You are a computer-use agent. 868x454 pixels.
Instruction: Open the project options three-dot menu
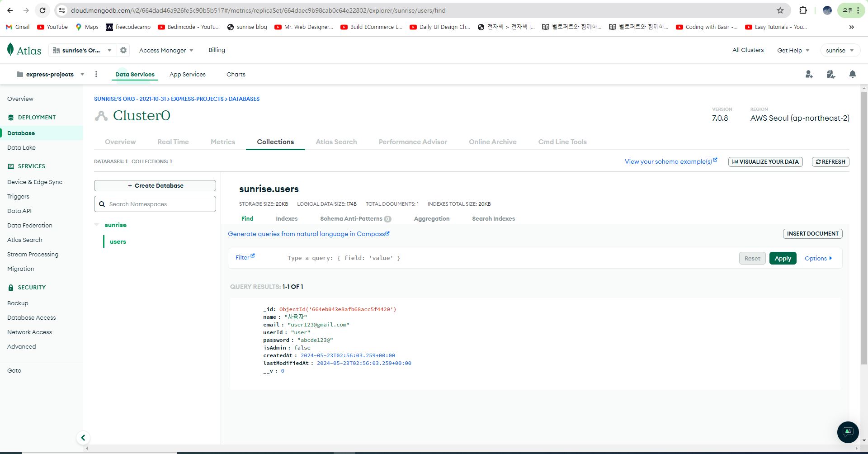(96, 74)
